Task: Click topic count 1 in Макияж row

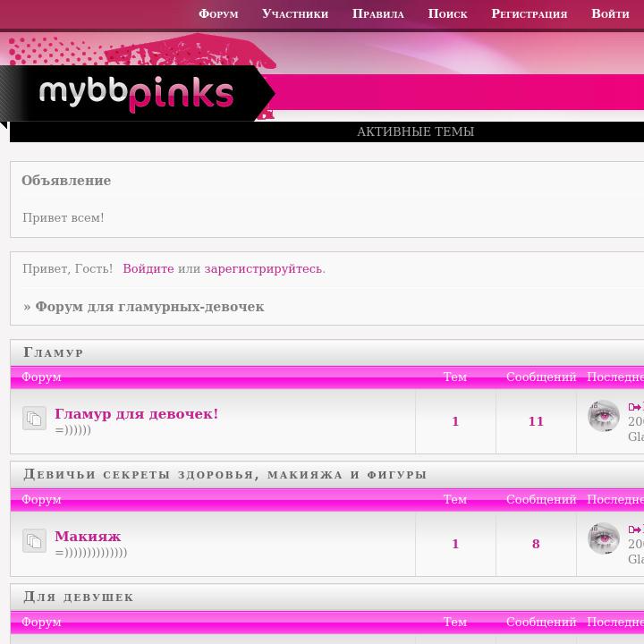Action: click(455, 544)
